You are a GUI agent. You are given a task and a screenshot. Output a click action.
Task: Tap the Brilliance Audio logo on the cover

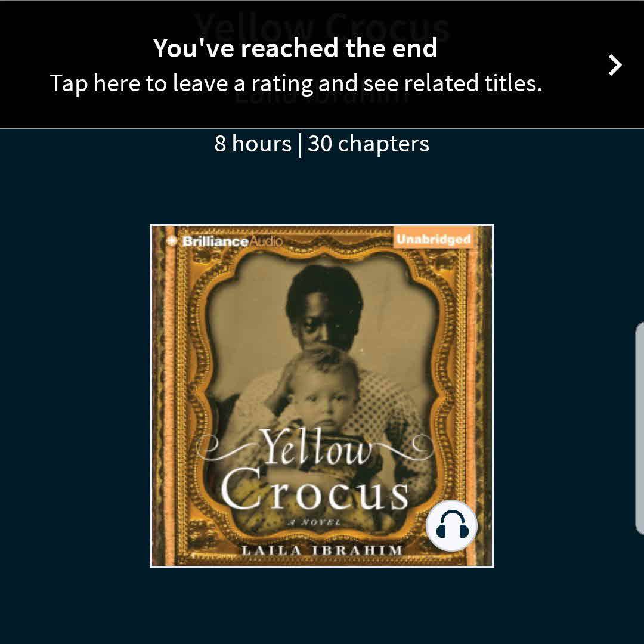[225, 241]
